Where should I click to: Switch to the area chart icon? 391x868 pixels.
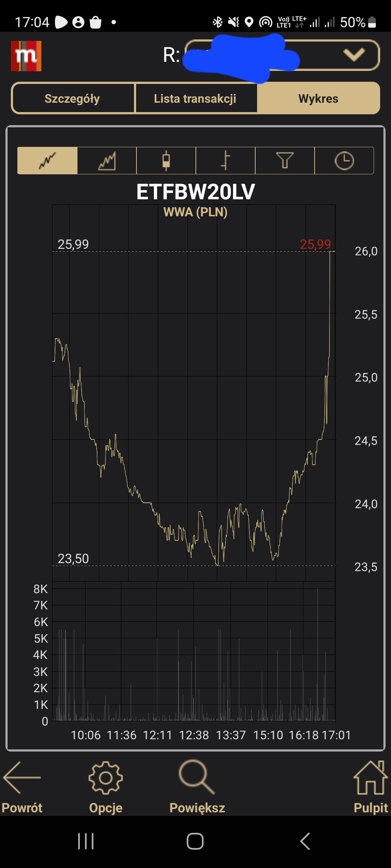pos(107,161)
